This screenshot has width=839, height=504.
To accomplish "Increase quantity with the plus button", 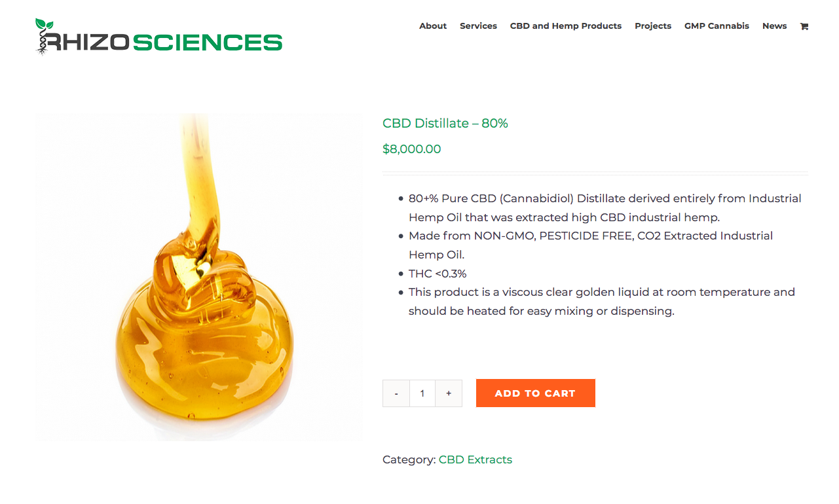I will [x=449, y=393].
